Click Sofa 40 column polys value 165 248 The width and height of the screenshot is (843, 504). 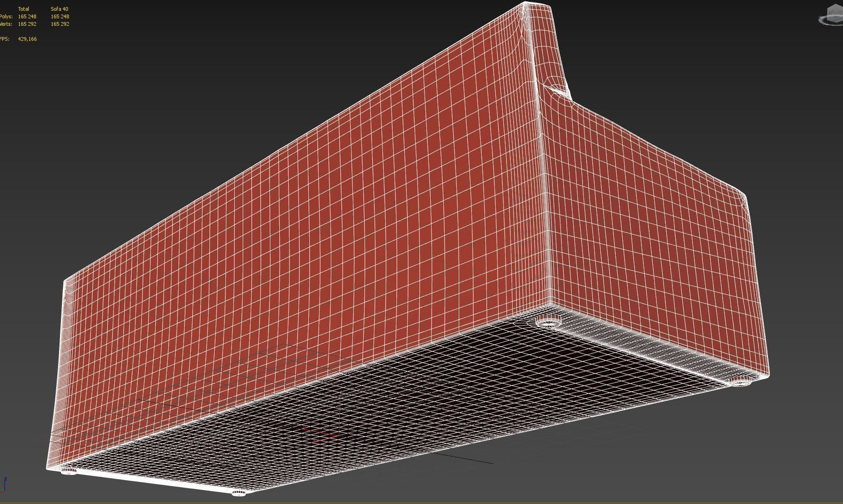(x=60, y=16)
